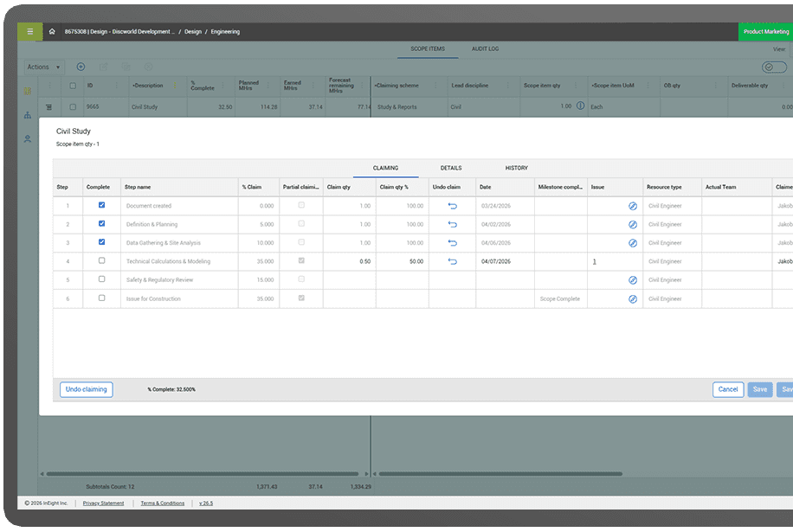
Task: Click the copy icon next to edit
Action: click(126, 67)
